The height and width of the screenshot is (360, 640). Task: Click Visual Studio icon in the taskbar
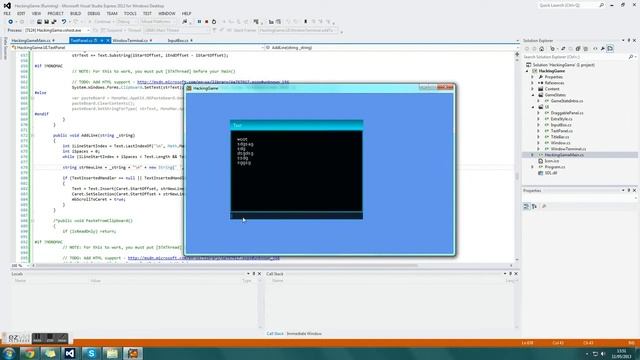coord(70,353)
